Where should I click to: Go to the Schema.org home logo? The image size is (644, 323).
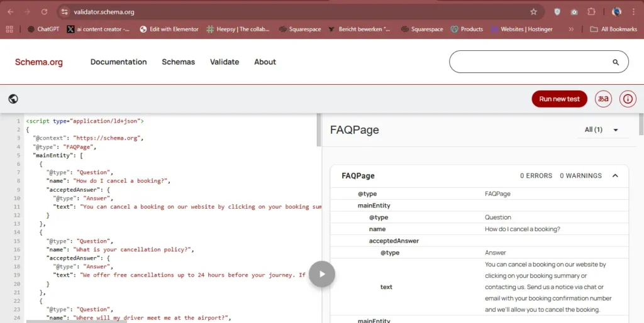click(x=39, y=62)
